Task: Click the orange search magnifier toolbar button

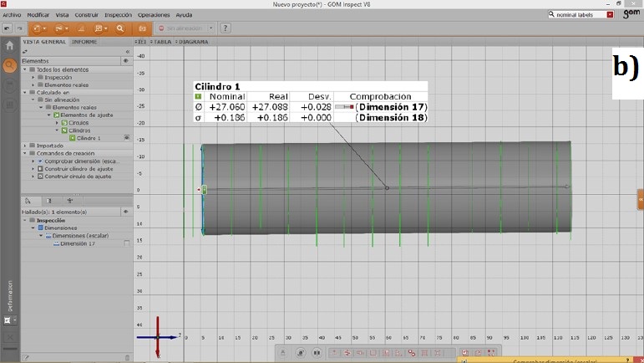Action: [119, 28]
